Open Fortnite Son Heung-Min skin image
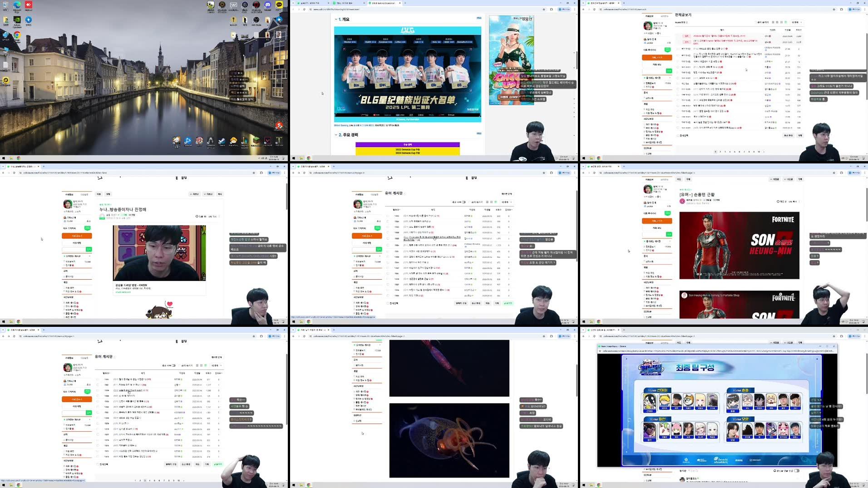Viewport: 868px width, 488px height. pyautogui.click(x=739, y=245)
